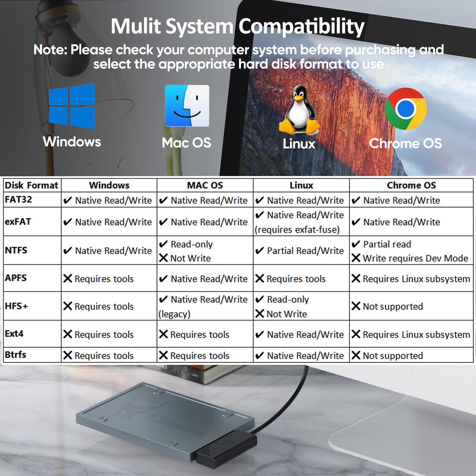
Task: Click the Chrome OS column header in the table
Action: tap(411, 185)
